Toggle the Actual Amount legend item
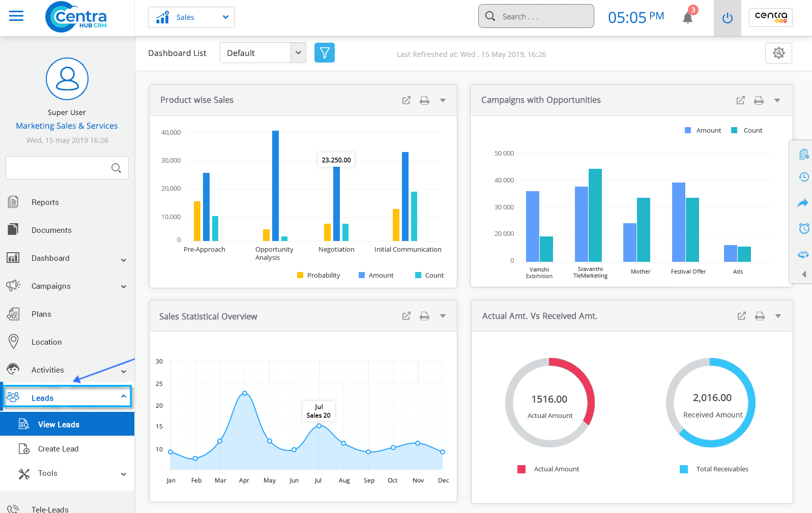 [x=548, y=469]
